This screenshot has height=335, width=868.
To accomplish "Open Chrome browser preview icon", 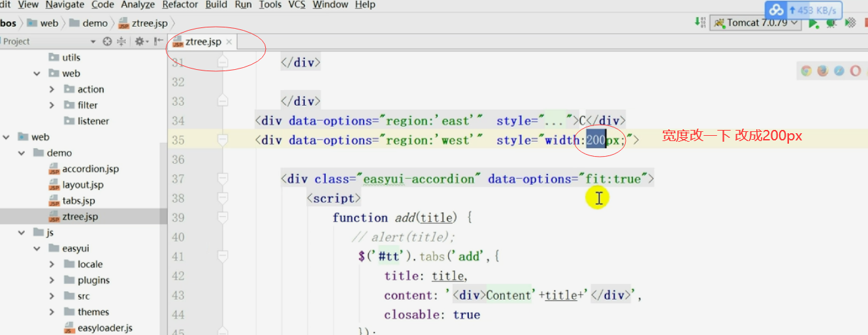I will click(807, 71).
